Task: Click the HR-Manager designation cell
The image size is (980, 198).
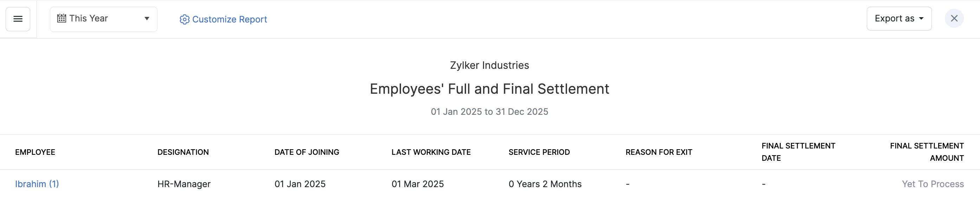Action: pyautogui.click(x=184, y=184)
